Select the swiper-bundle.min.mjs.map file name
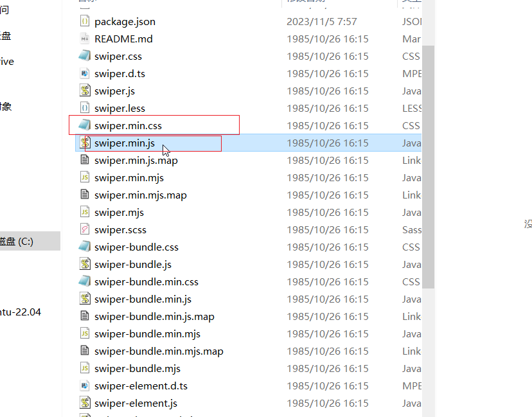This screenshot has height=417, width=532. pos(159,351)
